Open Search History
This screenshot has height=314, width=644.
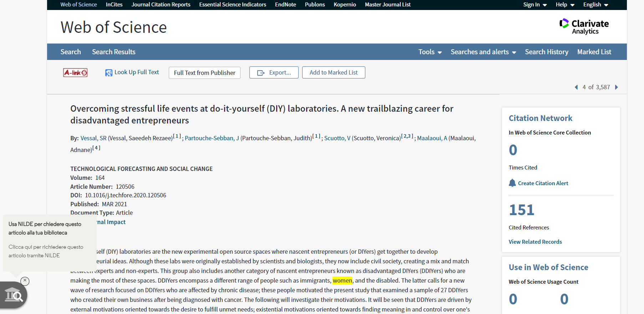coord(546,52)
